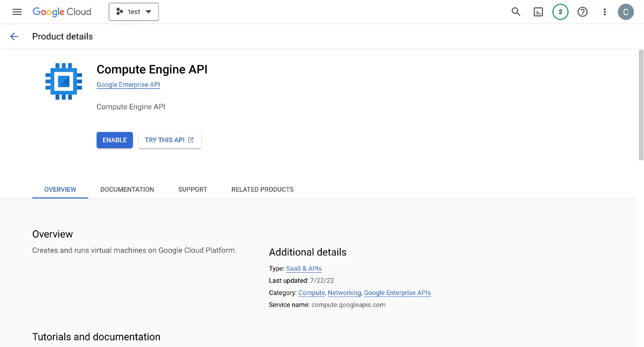
Task: Click the user account avatar
Action: point(626,12)
